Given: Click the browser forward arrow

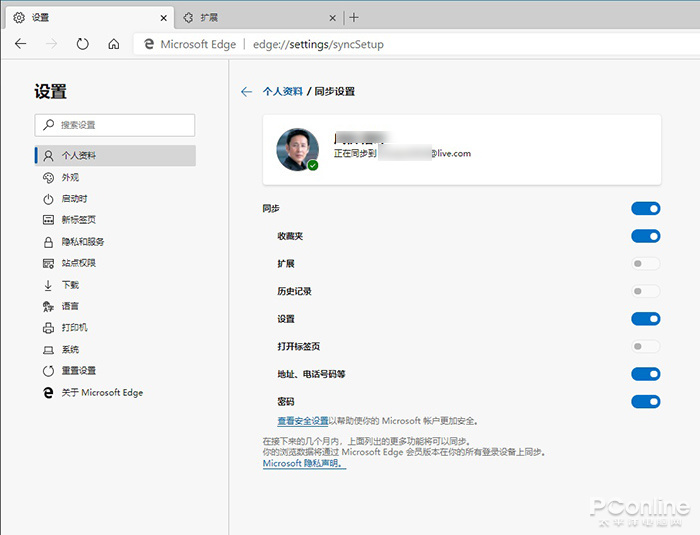Looking at the screenshot, I should [x=52, y=44].
